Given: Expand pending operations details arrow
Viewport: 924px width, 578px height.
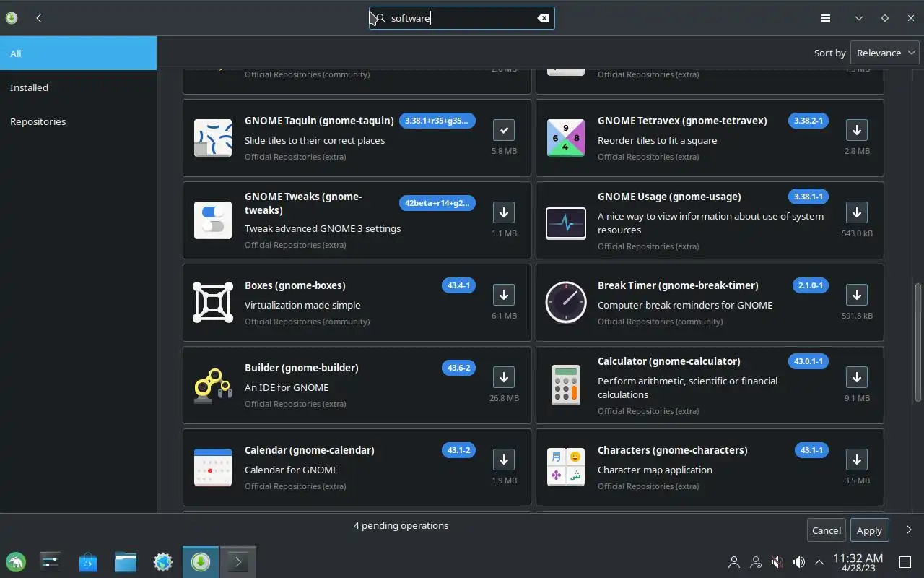Looking at the screenshot, I should (909, 530).
